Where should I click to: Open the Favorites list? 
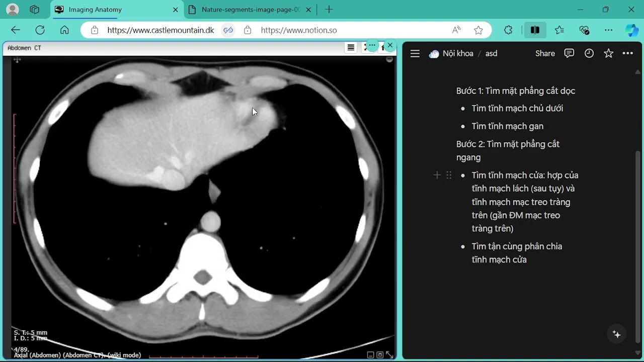(559, 30)
